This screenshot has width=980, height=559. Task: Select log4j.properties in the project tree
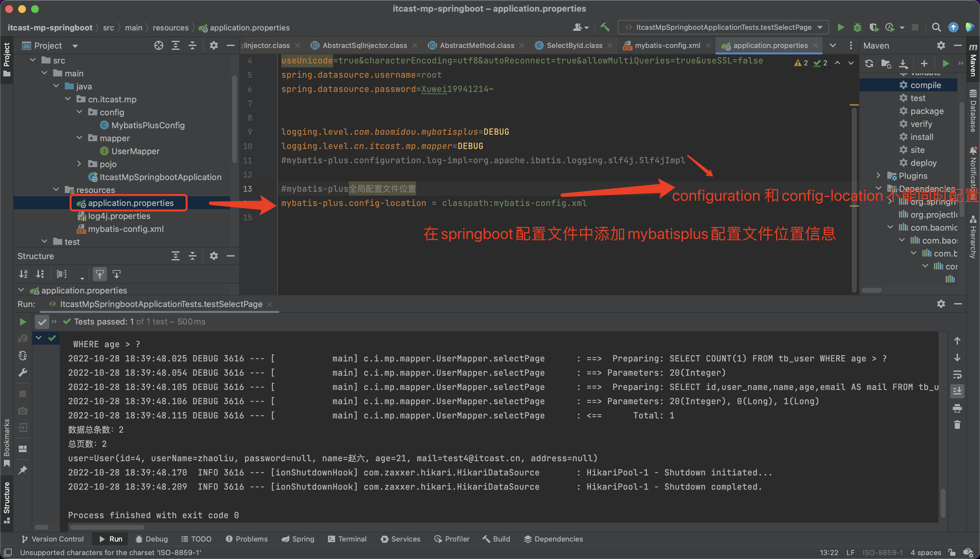coord(119,216)
